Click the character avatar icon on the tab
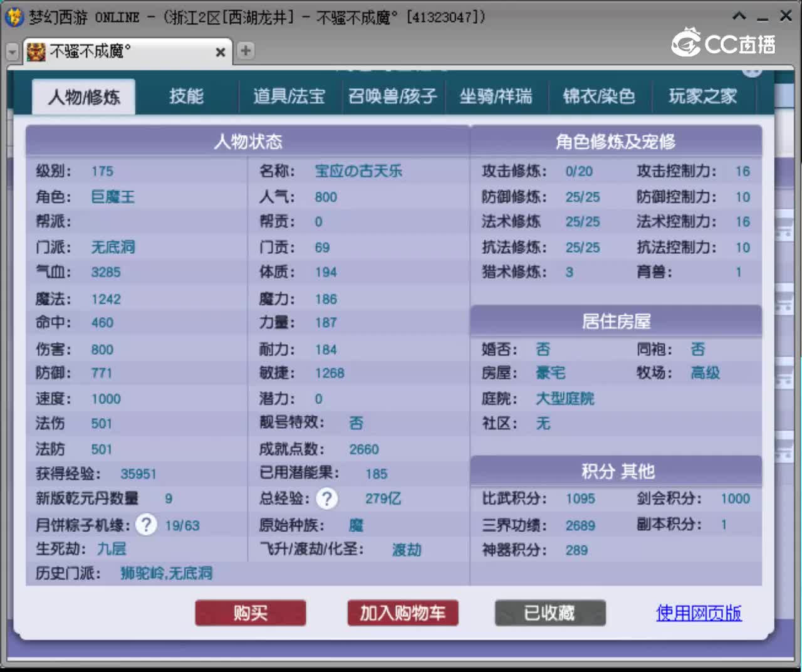This screenshot has height=672, width=802. pos(36,51)
